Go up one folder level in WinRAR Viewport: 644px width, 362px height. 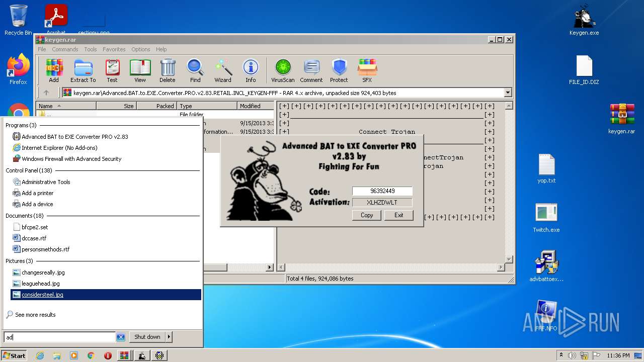click(46, 93)
